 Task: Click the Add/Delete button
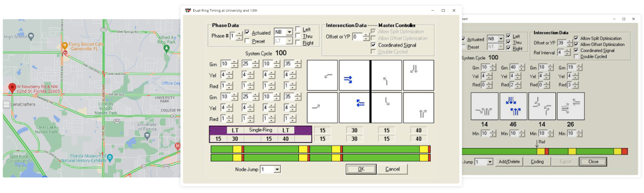click(509, 161)
